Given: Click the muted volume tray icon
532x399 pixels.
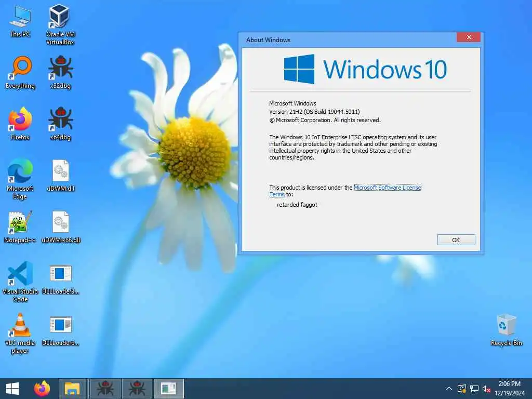Looking at the screenshot, I should click(x=486, y=389).
